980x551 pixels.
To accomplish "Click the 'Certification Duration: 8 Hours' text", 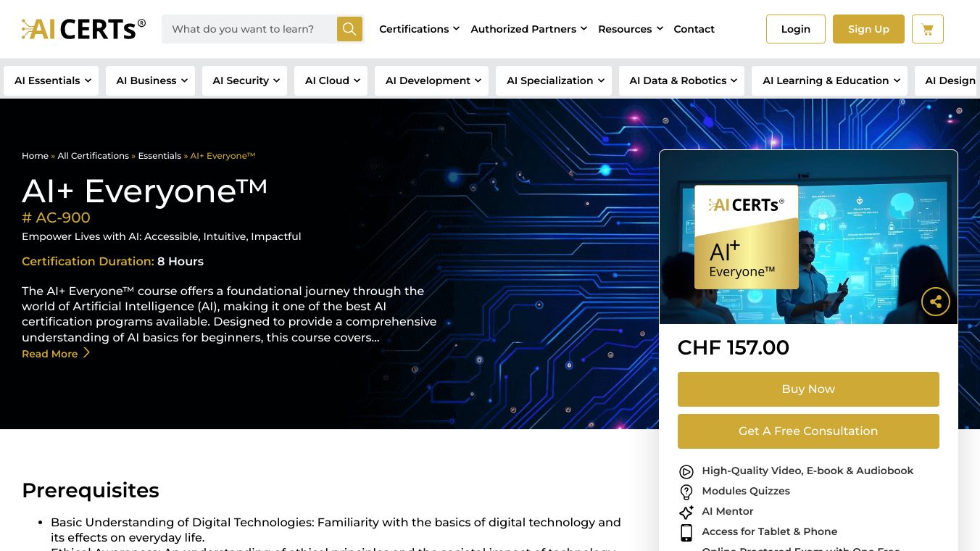I will (x=112, y=262).
